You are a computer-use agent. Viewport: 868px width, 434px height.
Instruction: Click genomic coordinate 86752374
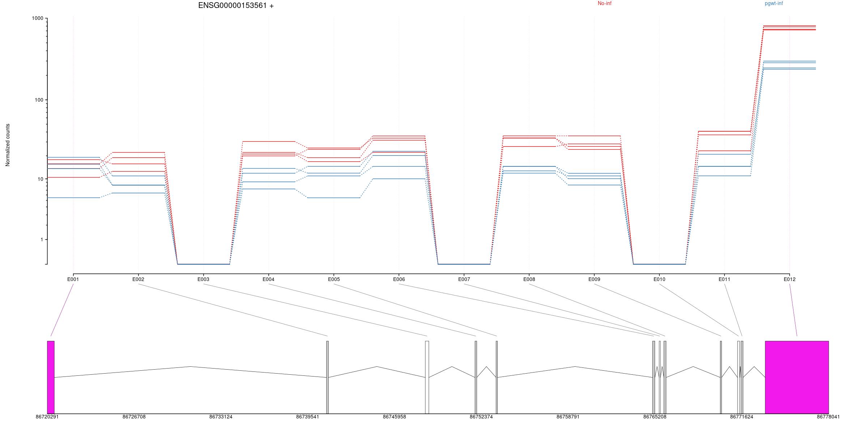(x=481, y=417)
